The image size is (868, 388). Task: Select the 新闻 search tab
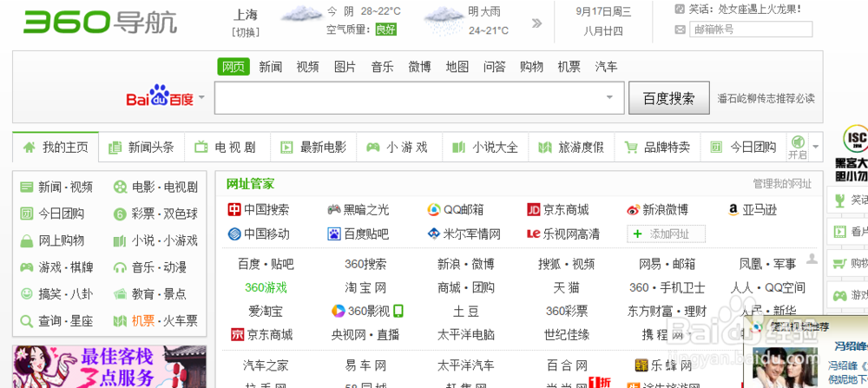[x=270, y=67]
